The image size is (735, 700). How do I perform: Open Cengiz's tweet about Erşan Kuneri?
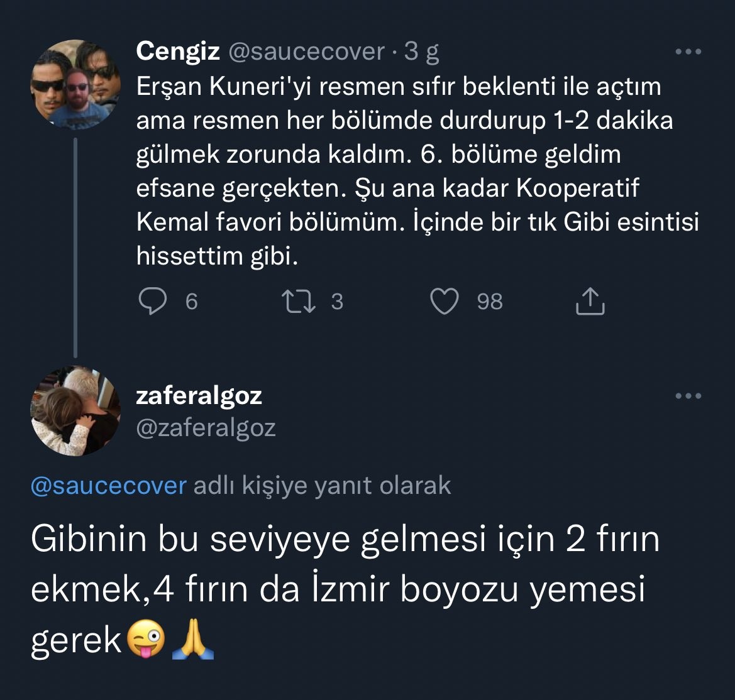pyautogui.click(x=402, y=171)
